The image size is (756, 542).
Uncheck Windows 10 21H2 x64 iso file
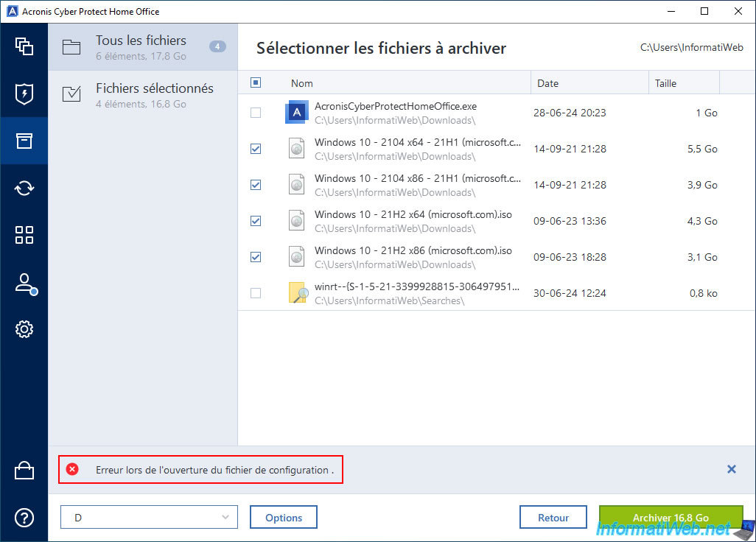(x=256, y=221)
